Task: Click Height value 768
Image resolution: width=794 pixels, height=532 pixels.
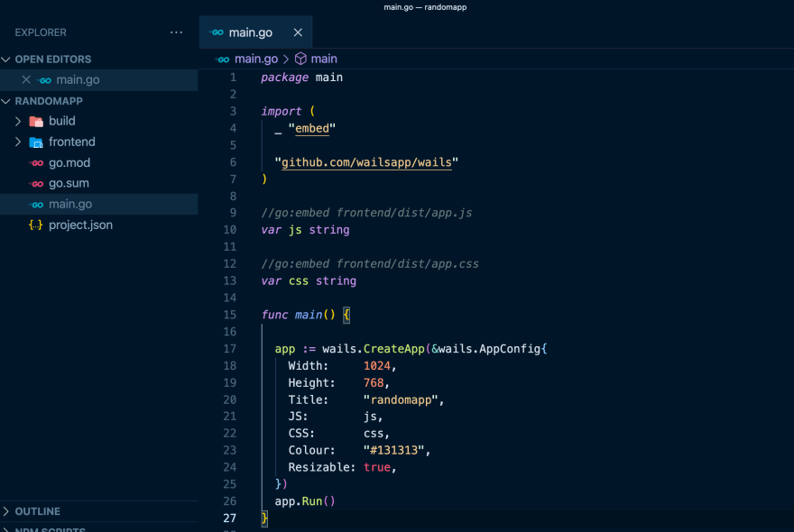Action: (x=374, y=383)
